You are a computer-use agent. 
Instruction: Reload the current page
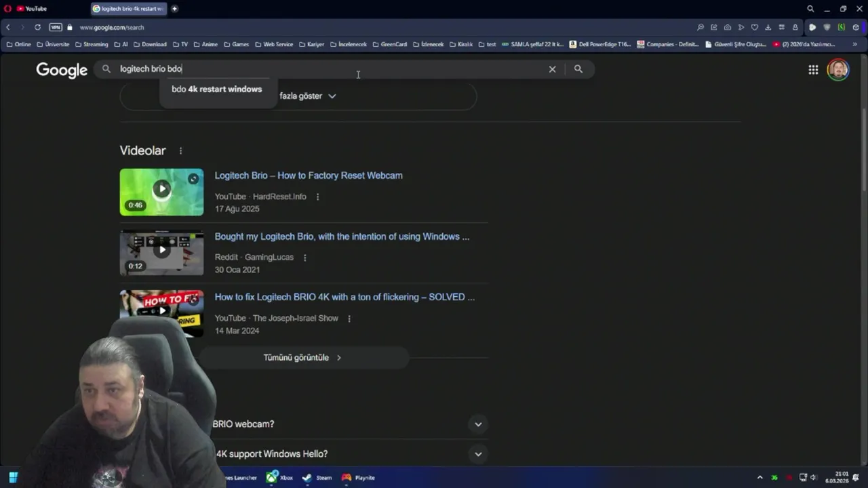point(37,27)
